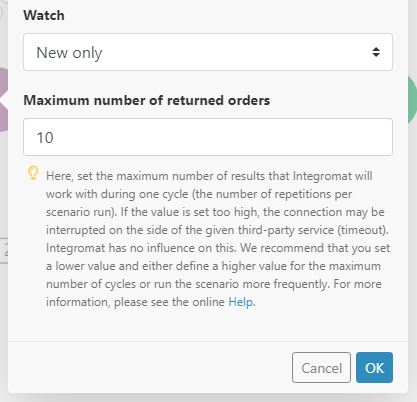Click the Cancel button
417x402 pixels.
321,368
